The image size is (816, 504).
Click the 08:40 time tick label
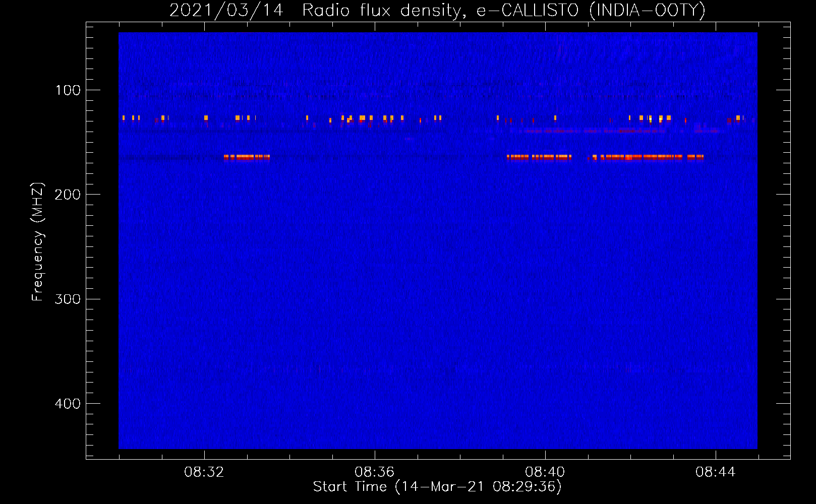(545, 472)
